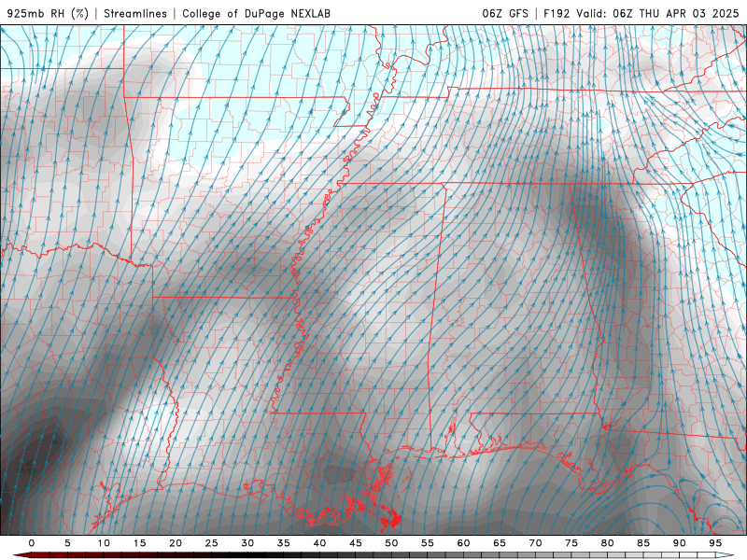Click the colorbar label "60"
This screenshot has height=560, width=747.
point(463,543)
